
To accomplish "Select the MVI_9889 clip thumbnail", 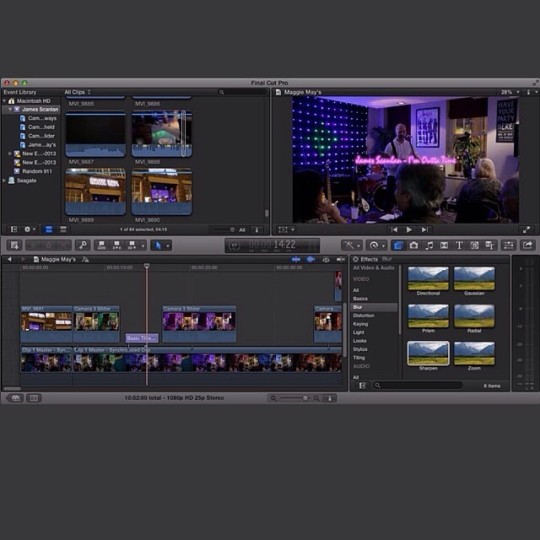I will (95, 192).
